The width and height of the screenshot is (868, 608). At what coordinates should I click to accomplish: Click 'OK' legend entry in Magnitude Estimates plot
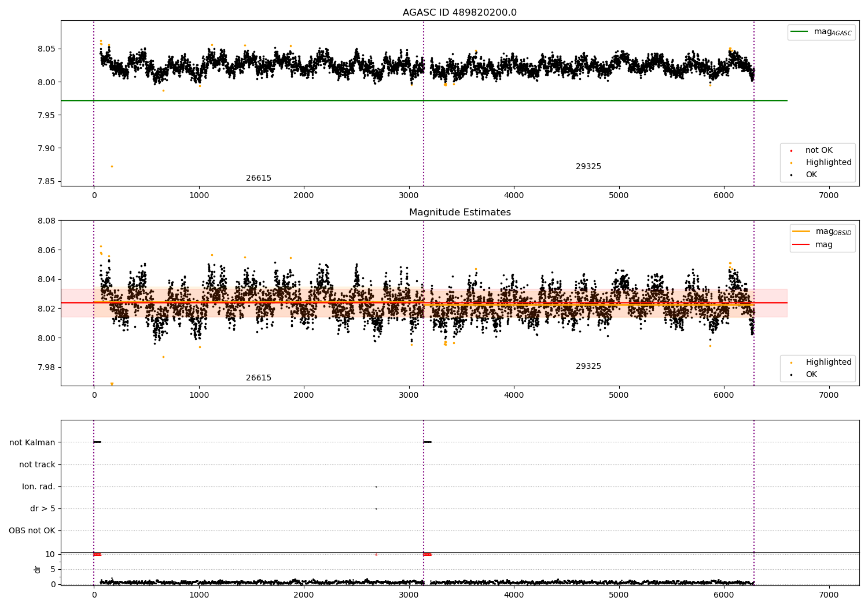(811, 375)
